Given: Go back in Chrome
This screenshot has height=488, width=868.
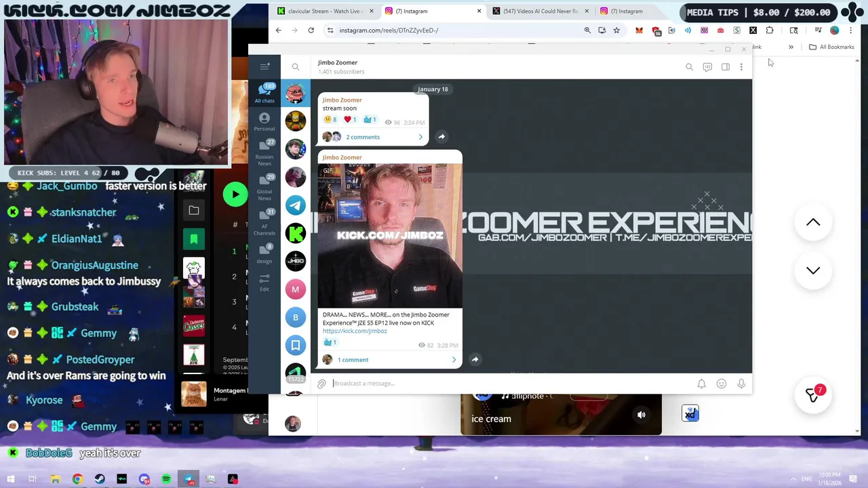Looking at the screenshot, I should pos(278,30).
